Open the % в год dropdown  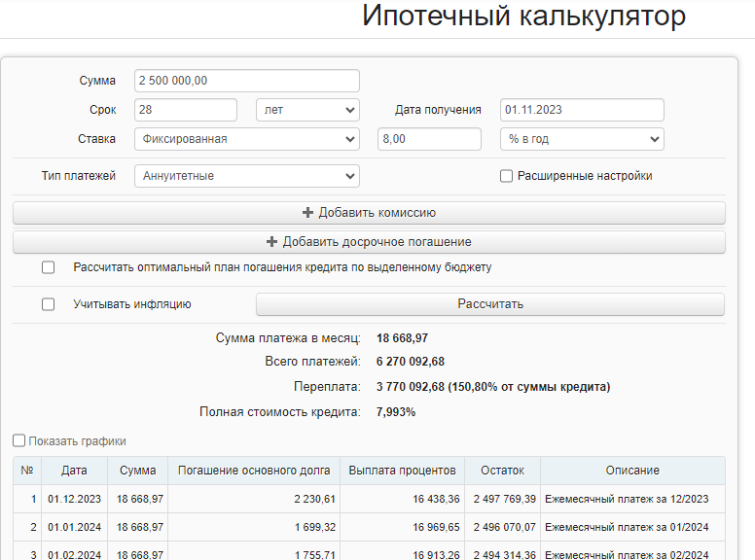tap(582, 139)
